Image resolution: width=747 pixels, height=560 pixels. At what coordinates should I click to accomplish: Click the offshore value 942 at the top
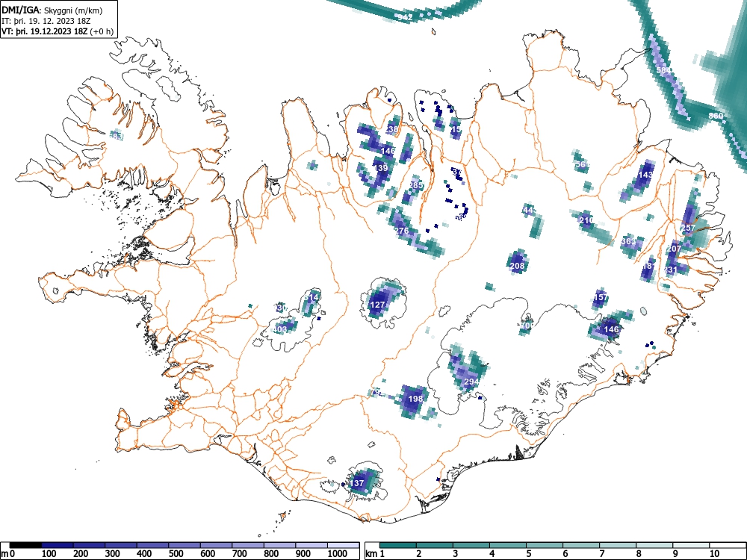click(x=406, y=17)
